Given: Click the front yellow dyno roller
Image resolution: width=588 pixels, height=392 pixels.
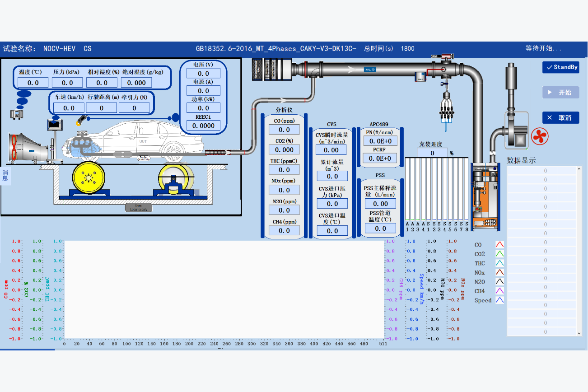Looking at the screenshot, I should (89, 178).
